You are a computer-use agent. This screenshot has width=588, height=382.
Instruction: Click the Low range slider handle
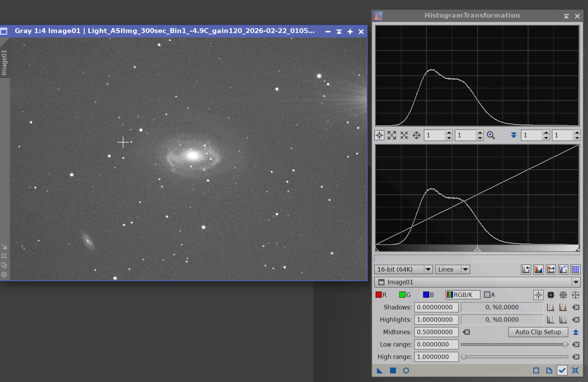point(565,344)
